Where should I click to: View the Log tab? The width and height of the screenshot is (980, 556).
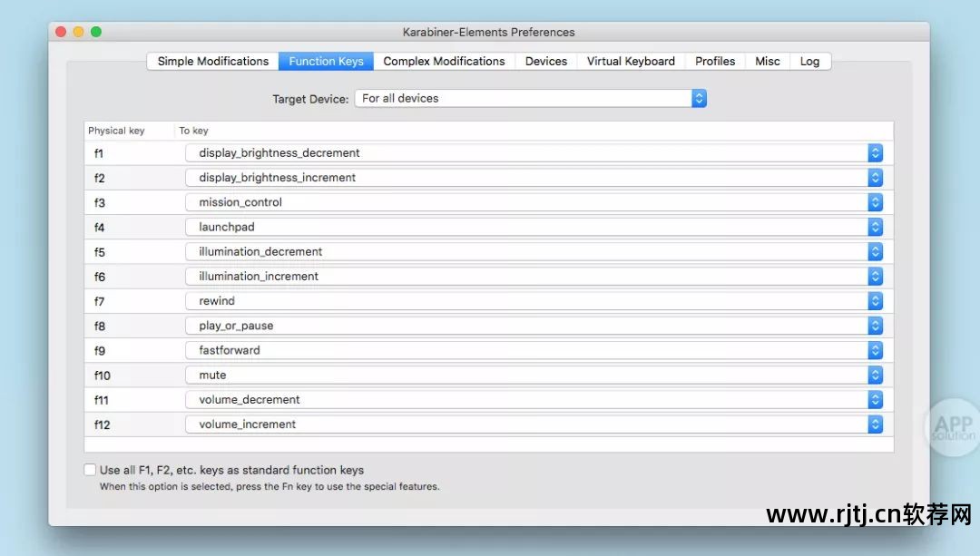810,61
